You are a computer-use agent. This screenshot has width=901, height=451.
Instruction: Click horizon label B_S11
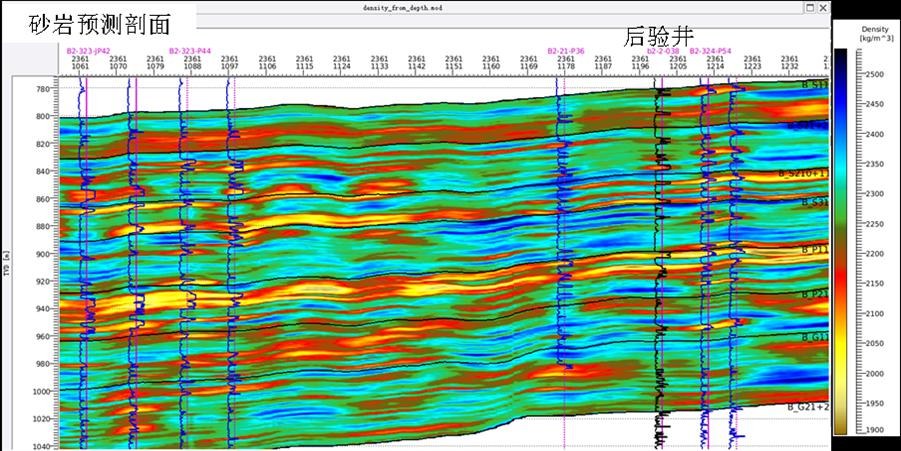[815, 85]
